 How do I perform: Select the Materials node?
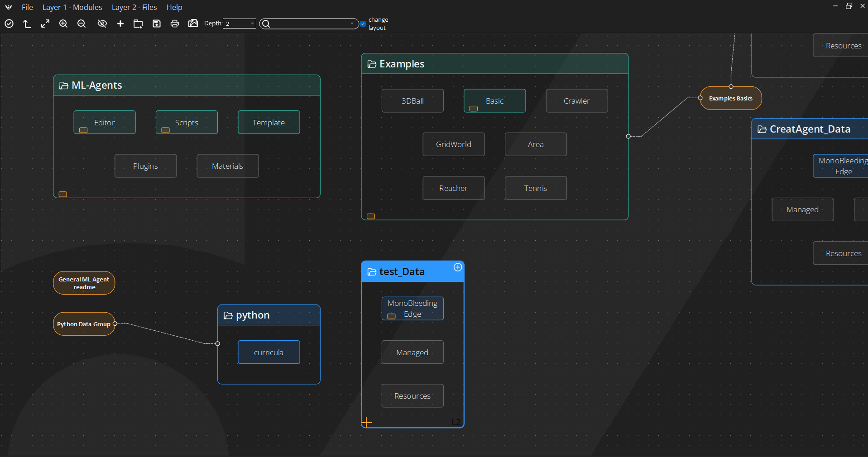coord(228,166)
